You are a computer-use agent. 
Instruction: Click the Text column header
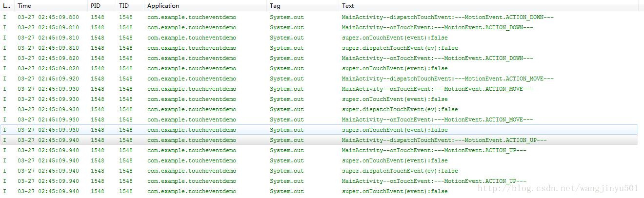pyautogui.click(x=488, y=6)
